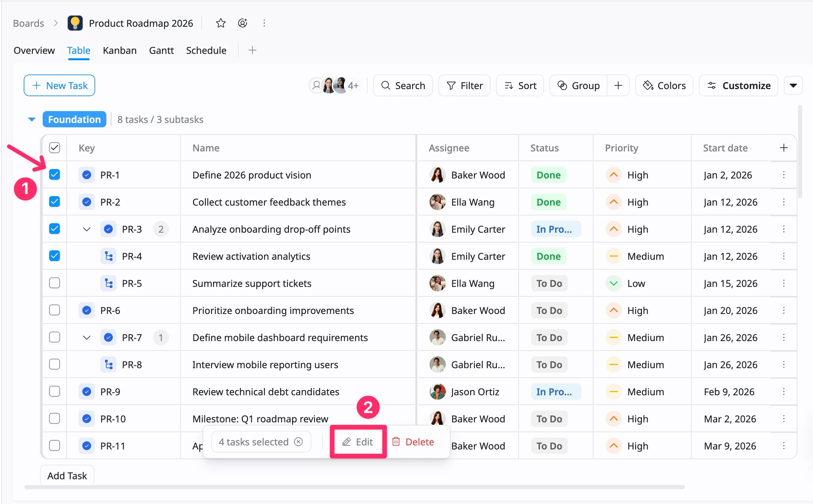
Task: Open row menu for PR-5
Action: coord(784,283)
